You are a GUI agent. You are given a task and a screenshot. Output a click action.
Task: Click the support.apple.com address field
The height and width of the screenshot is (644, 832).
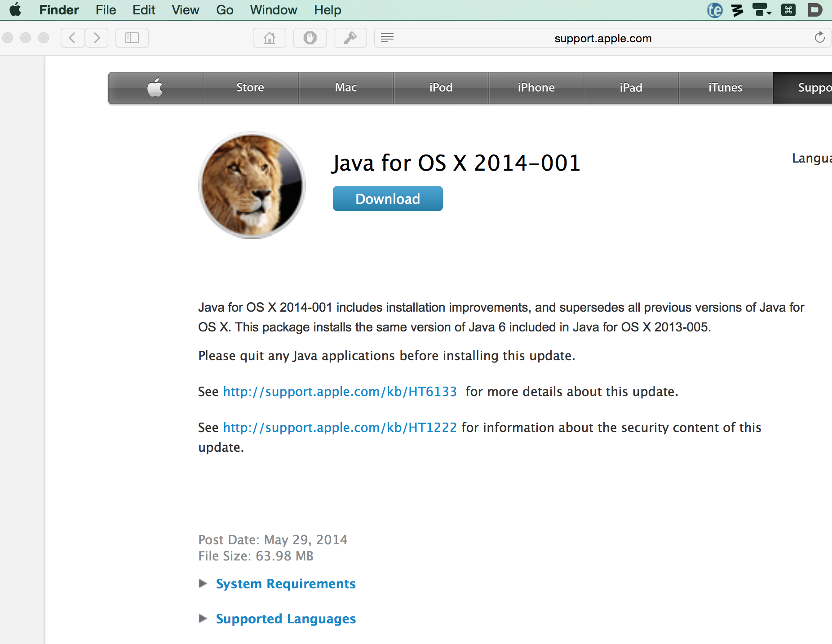point(602,38)
